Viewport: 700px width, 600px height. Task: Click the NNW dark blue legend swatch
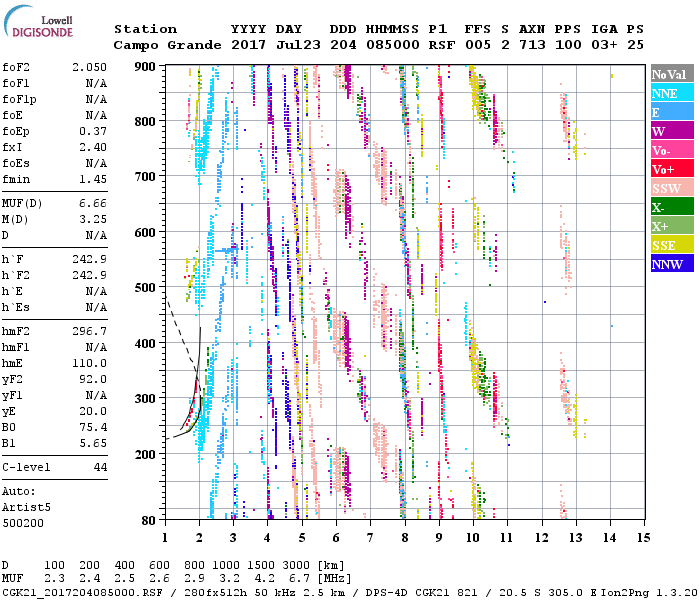[671, 264]
